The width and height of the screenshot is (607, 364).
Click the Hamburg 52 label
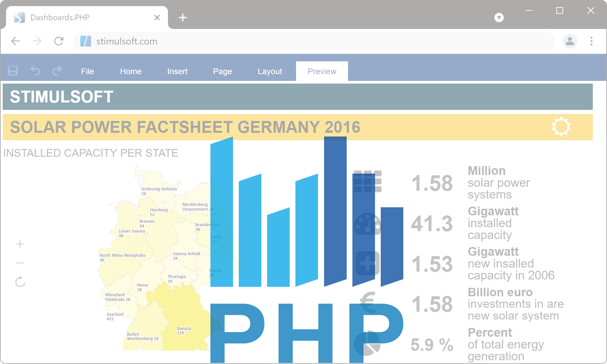tap(158, 212)
